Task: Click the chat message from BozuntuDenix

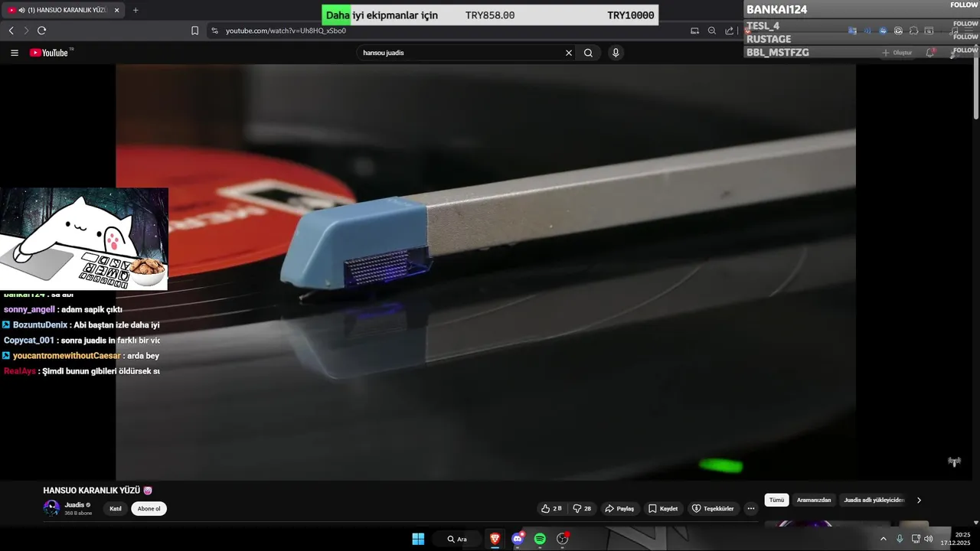Action: 81,324
